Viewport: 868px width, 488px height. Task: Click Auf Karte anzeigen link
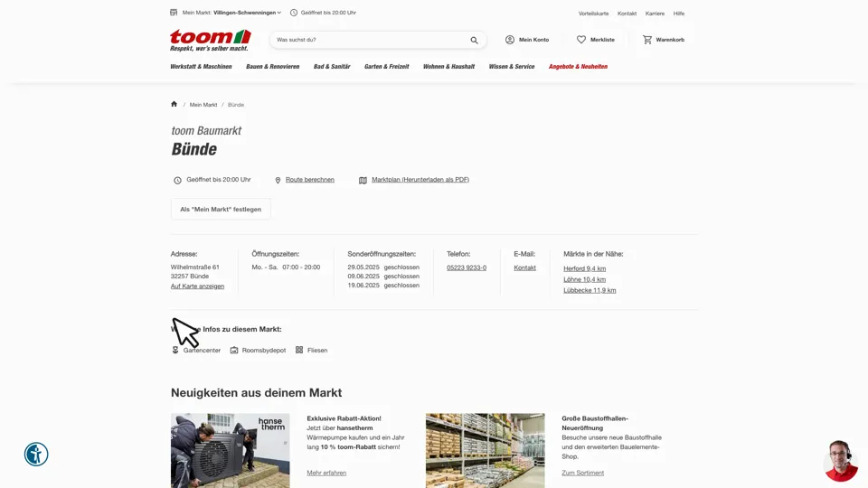click(x=198, y=286)
